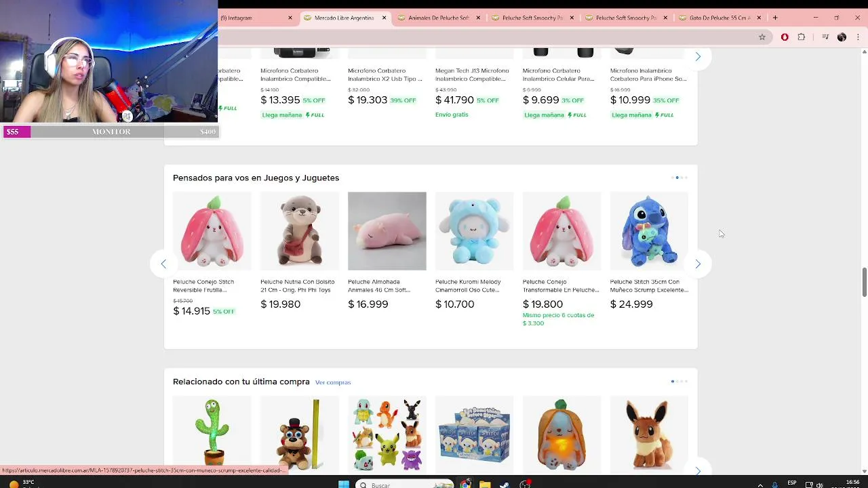Image resolution: width=868 pixels, height=488 pixels.
Task: Show next toys in Juegos y Juguetes carousel
Action: pos(698,264)
